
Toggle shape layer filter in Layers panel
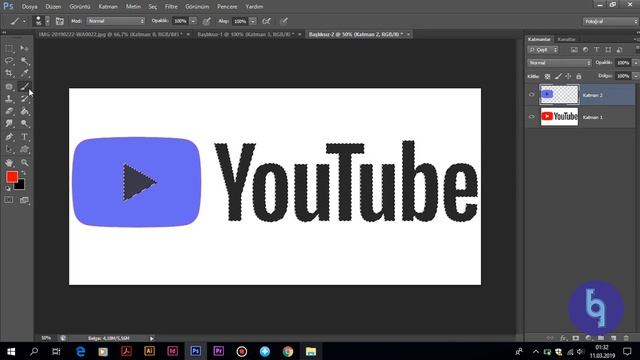point(608,50)
